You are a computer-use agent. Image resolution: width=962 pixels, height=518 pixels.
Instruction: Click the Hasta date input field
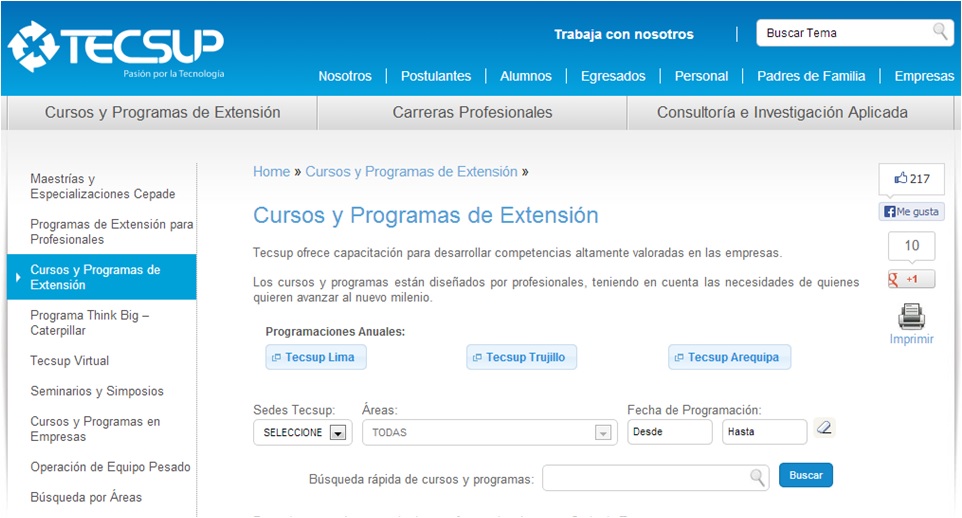764,432
